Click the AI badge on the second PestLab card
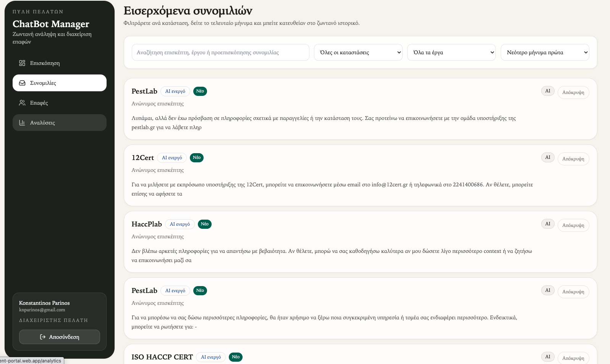 pyautogui.click(x=548, y=290)
